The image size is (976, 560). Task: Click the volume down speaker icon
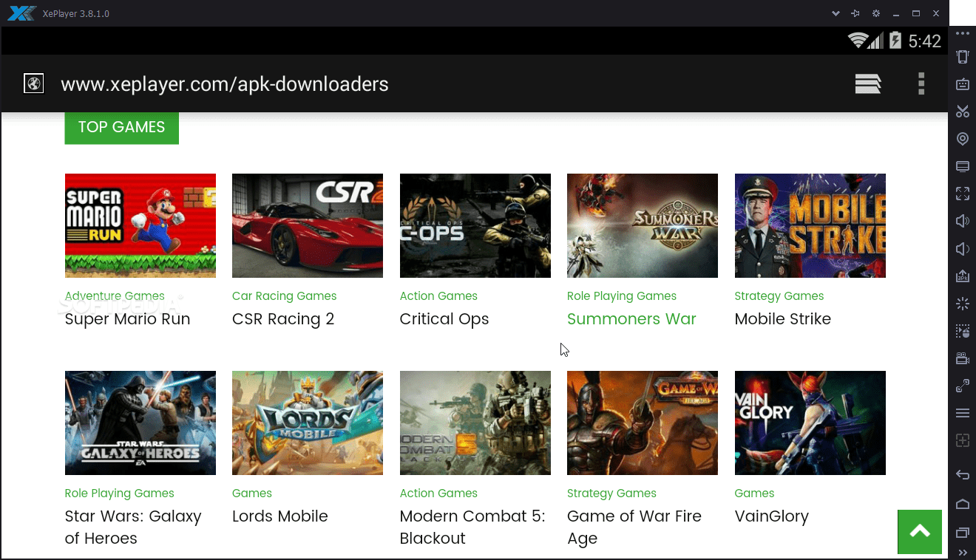(x=962, y=248)
